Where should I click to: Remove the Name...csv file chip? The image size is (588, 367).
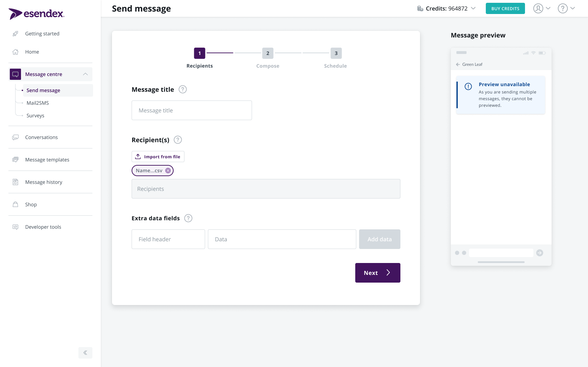[x=168, y=171]
